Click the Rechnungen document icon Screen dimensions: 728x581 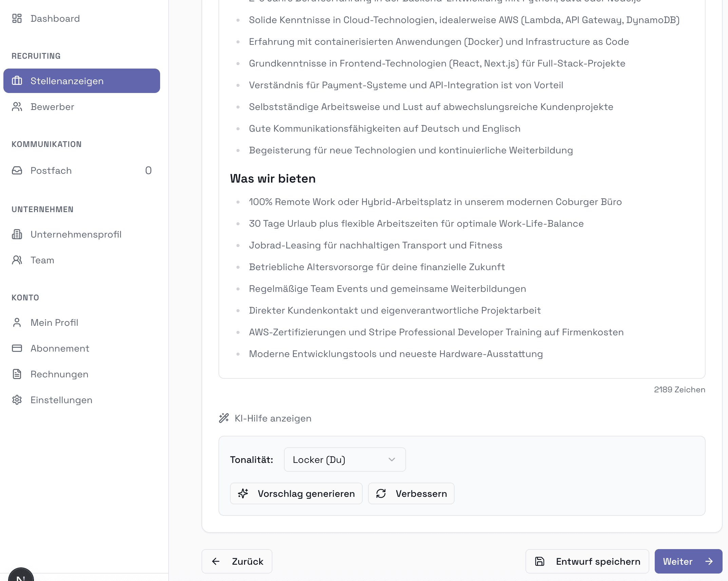(17, 374)
